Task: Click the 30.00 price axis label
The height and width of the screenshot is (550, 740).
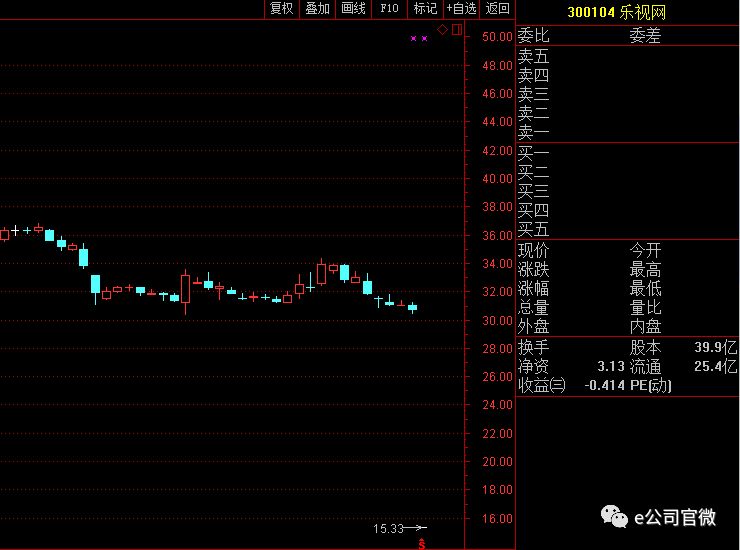Action: [497, 321]
